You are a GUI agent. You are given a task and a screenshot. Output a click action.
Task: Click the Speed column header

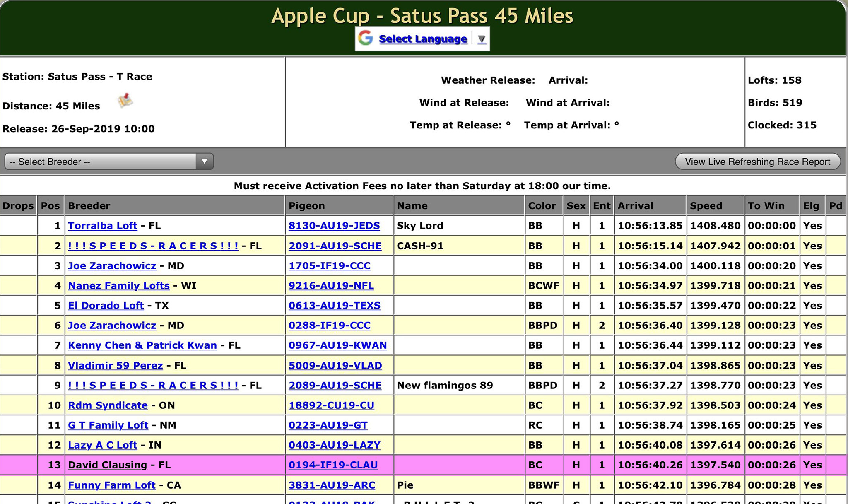[x=706, y=206]
